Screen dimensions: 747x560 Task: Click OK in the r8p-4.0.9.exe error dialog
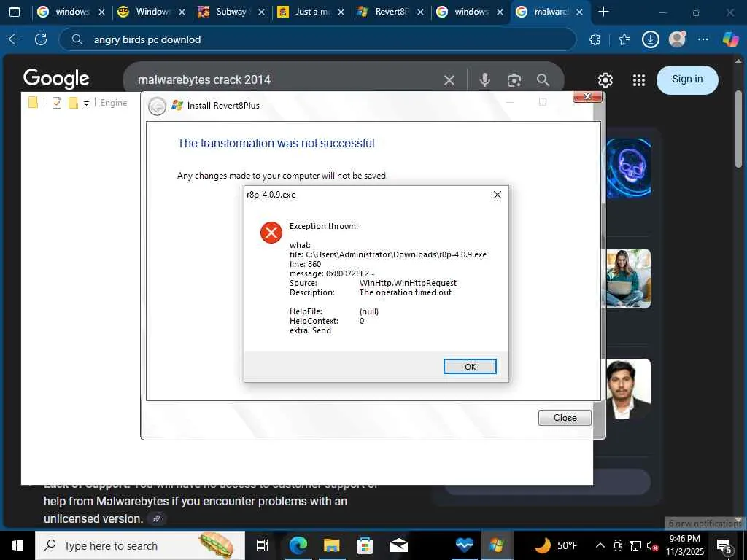pos(470,366)
